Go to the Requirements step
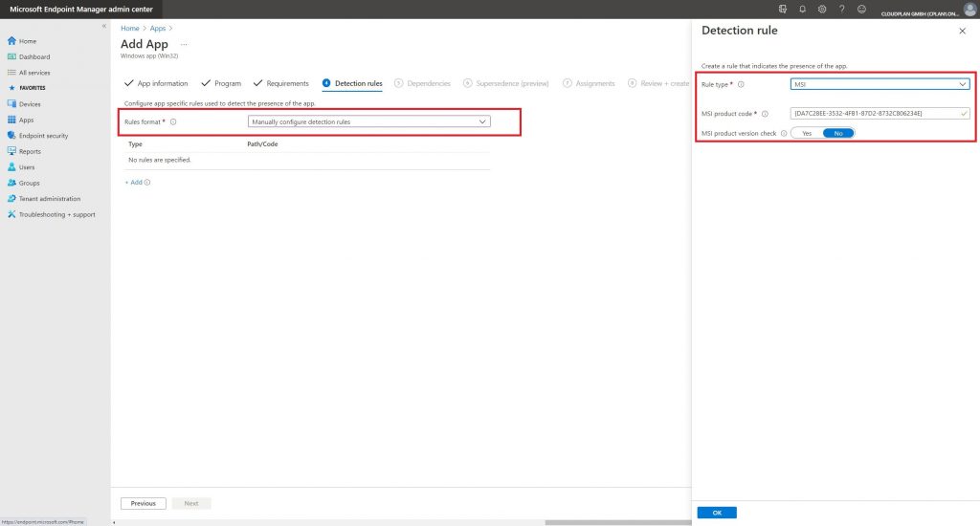This screenshot has height=526, width=980. click(280, 83)
